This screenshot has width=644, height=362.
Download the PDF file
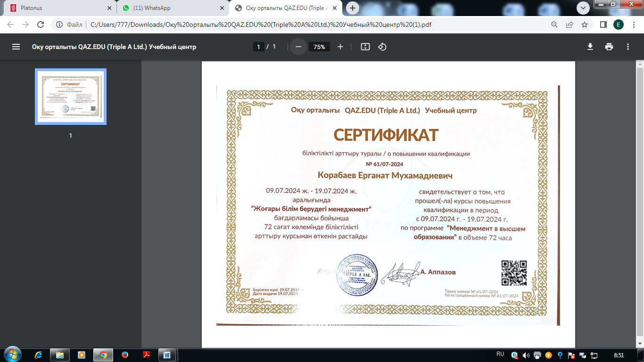[x=590, y=47]
